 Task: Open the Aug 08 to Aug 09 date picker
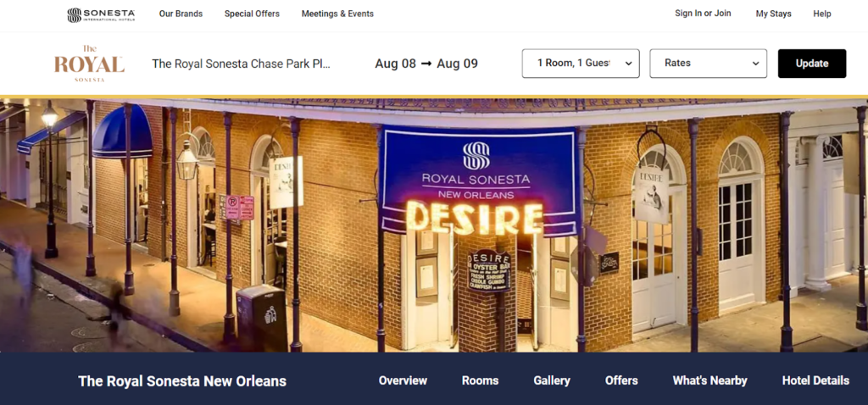[426, 64]
